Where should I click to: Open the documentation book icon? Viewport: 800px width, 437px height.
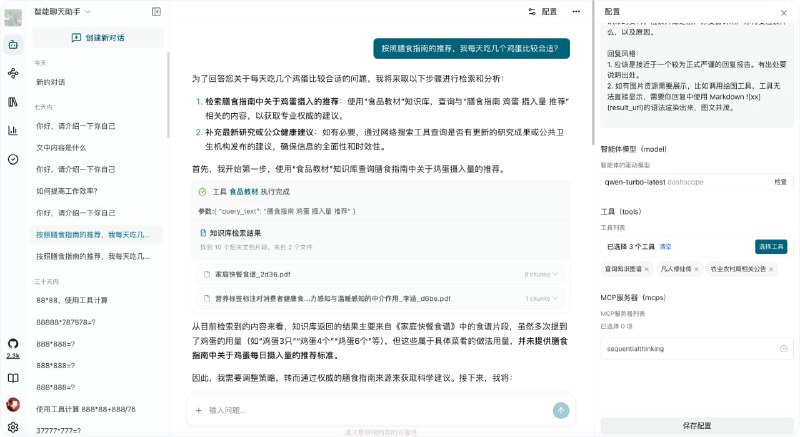13,378
